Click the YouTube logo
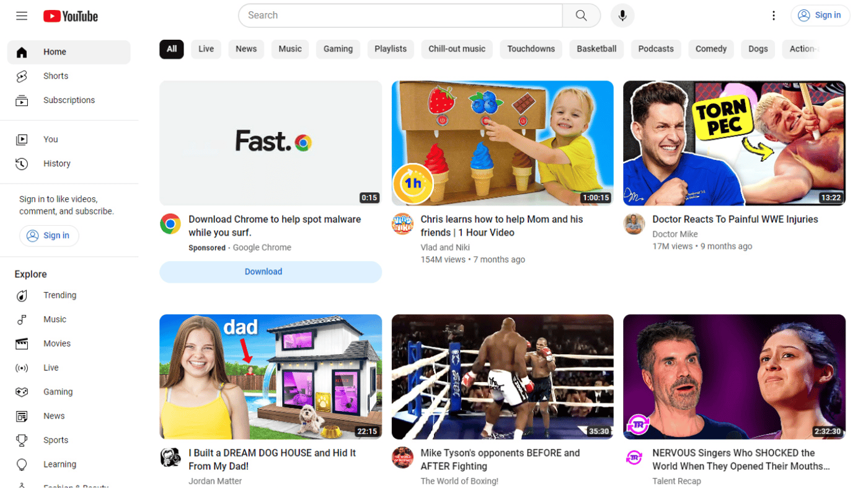 point(71,16)
